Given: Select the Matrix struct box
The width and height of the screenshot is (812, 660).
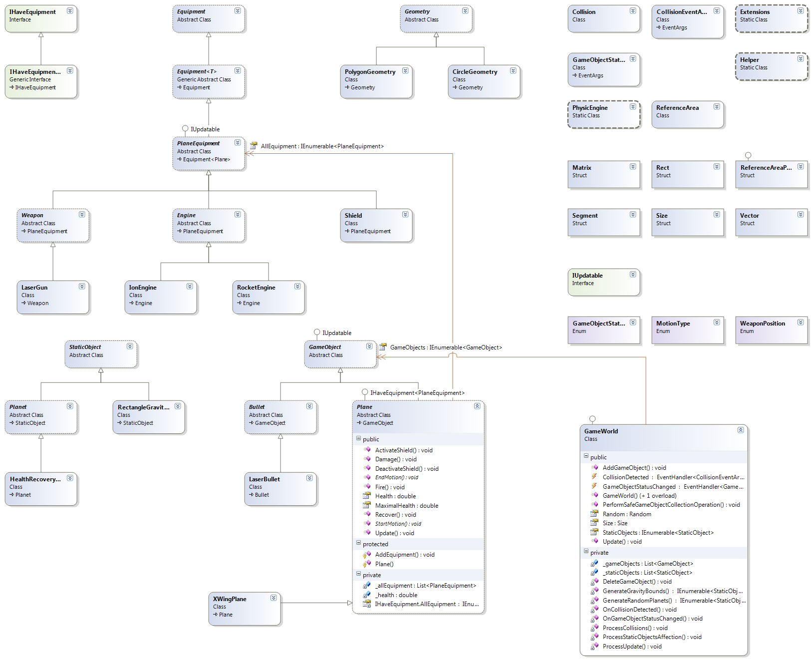Looking at the screenshot, I should 604,175.
